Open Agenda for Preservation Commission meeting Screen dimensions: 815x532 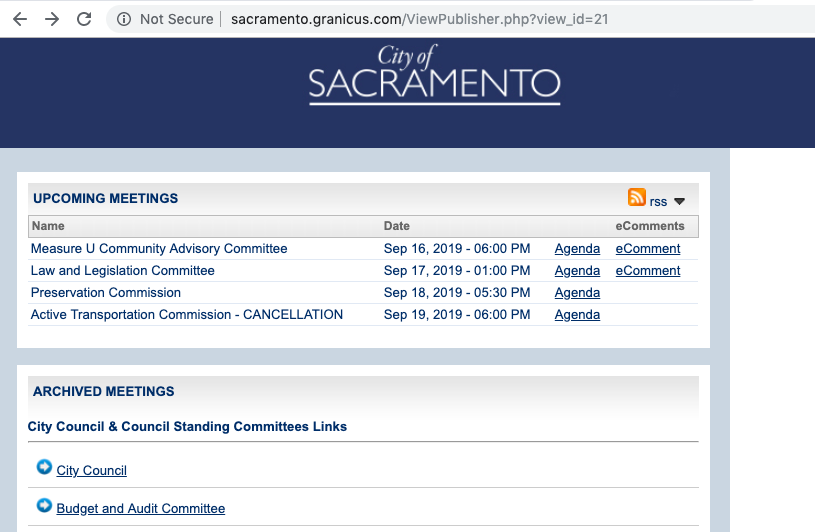tap(577, 293)
